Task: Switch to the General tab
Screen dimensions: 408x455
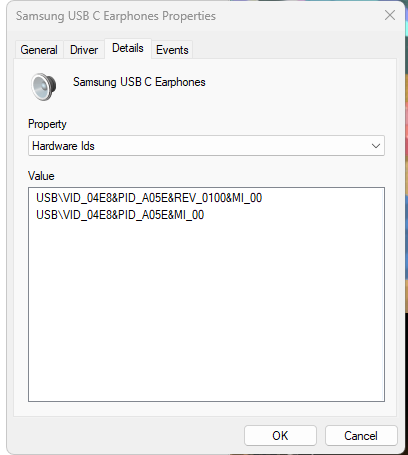Action: (x=39, y=50)
